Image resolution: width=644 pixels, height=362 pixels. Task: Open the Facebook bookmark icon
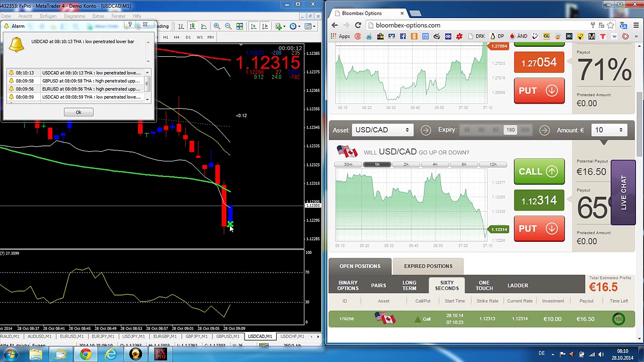pos(403,36)
